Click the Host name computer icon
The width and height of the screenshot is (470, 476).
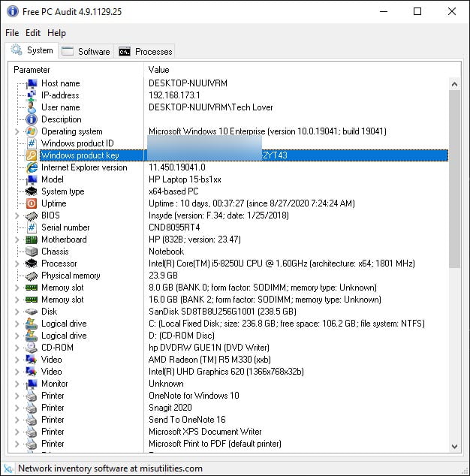(32, 83)
